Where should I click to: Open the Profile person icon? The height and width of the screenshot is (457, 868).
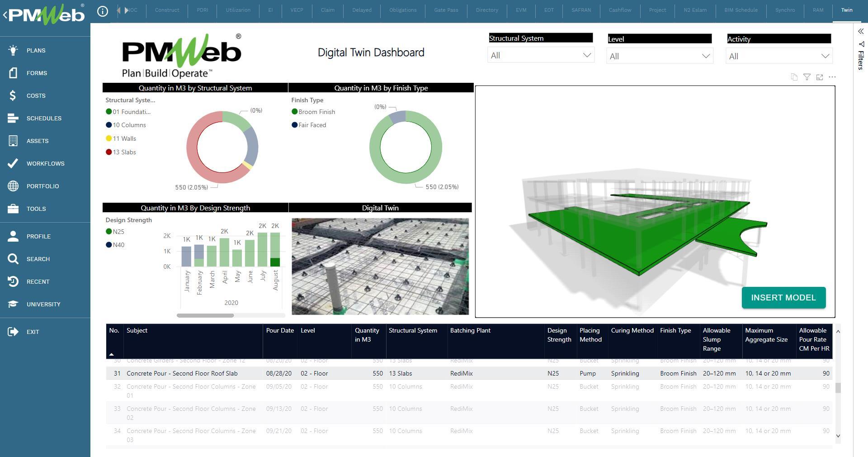click(13, 236)
